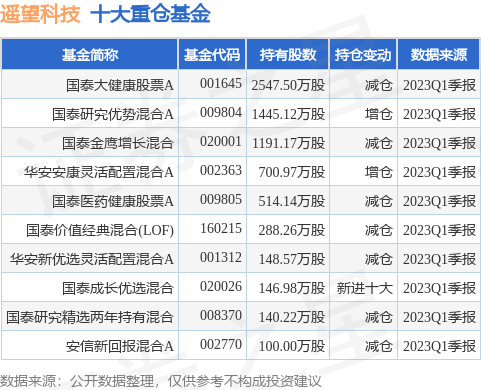Click 2023Q1季报 in the 020026 row

point(439,288)
